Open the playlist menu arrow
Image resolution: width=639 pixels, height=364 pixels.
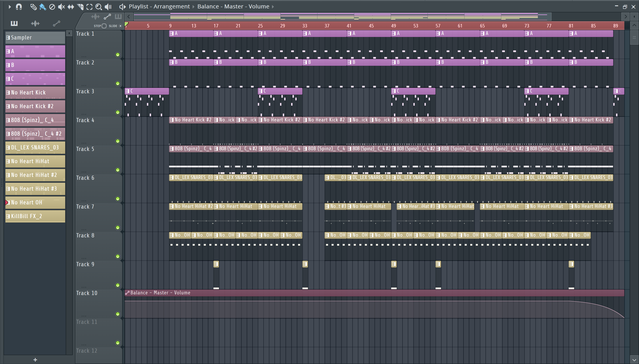10,7
